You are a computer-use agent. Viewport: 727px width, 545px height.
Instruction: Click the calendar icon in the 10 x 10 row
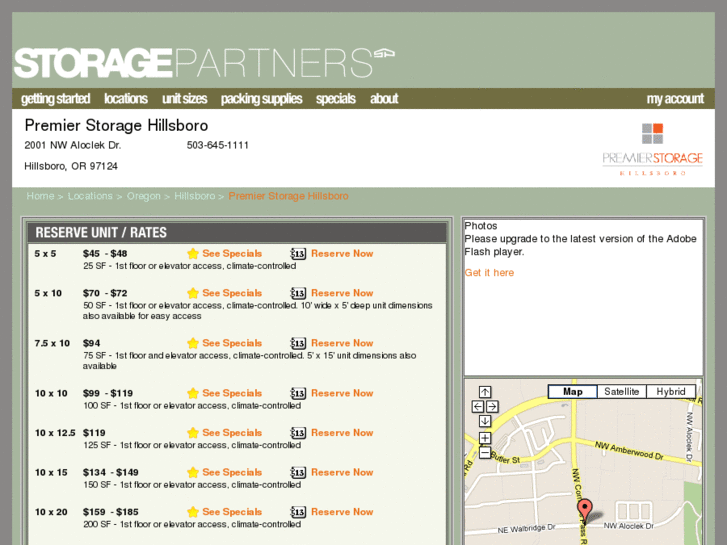(x=298, y=393)
